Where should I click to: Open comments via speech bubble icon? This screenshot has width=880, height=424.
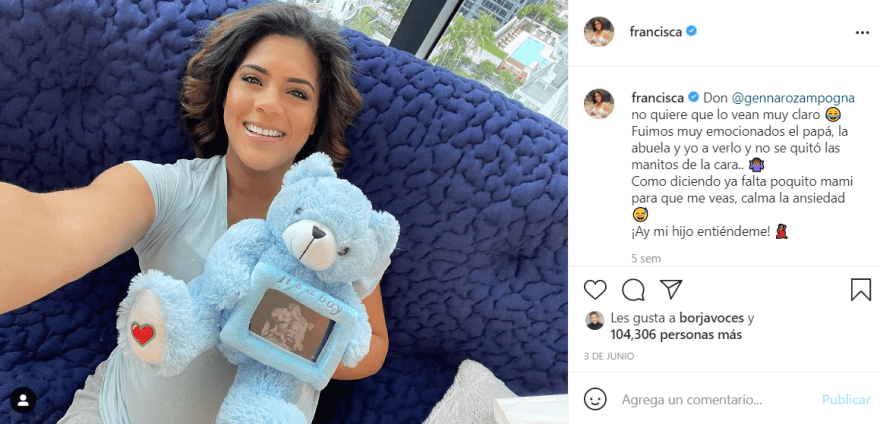pos(633,290)
